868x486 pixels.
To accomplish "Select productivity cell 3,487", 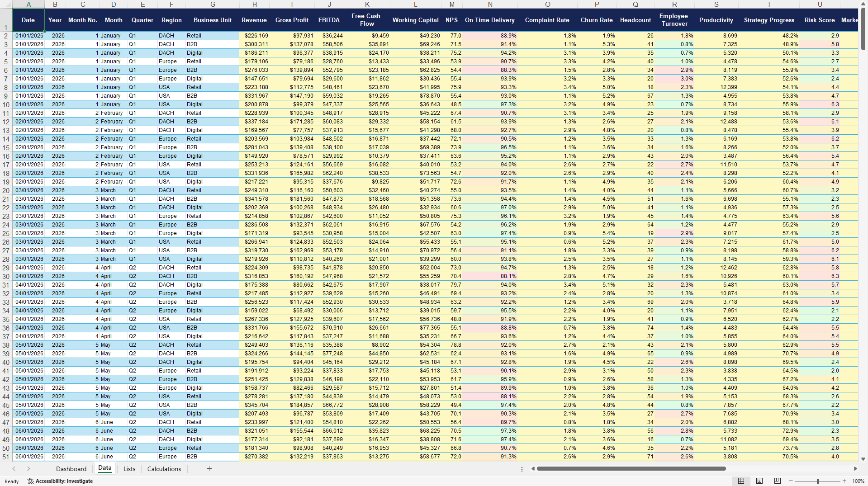I will click(716, 156).
